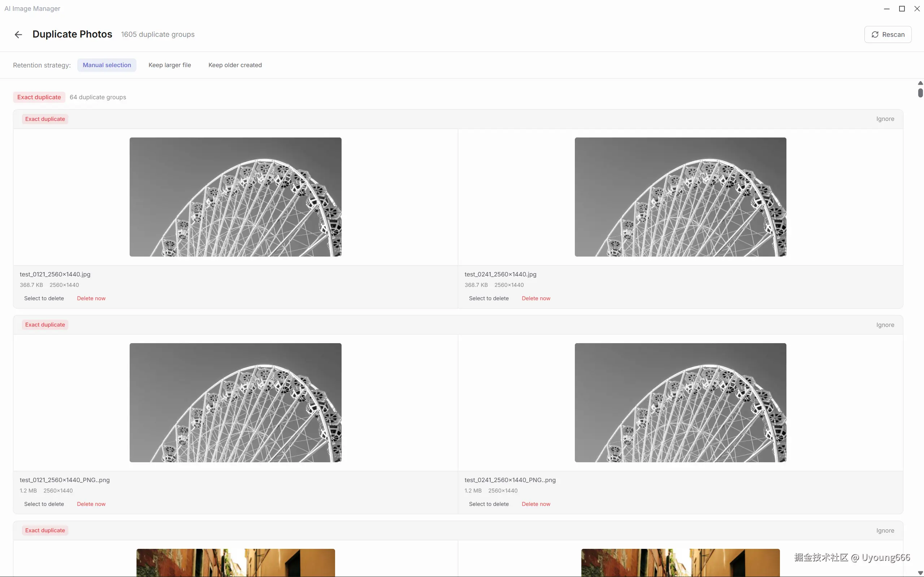The width and height of the screenshot is (924, 577).
Task: Ignore the first exact duplicate group
Action: 885,119
